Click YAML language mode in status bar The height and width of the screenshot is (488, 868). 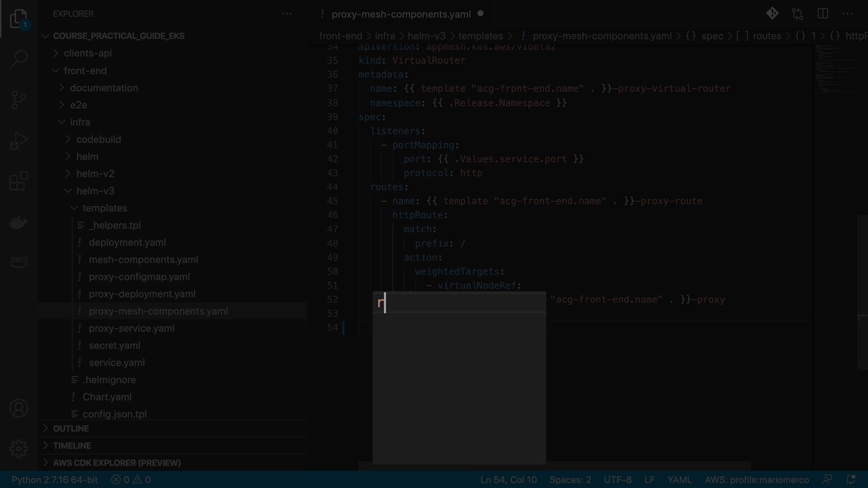click(x=679, y=479)
